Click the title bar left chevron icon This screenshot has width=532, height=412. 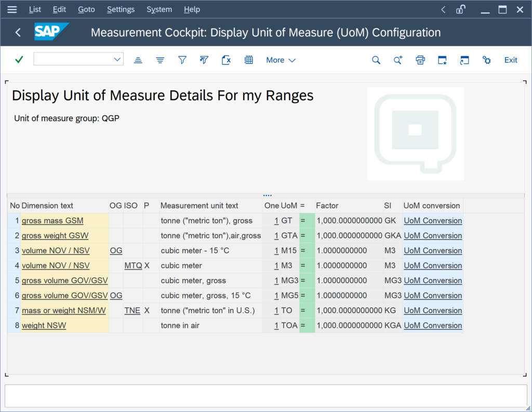pos(443,9)
